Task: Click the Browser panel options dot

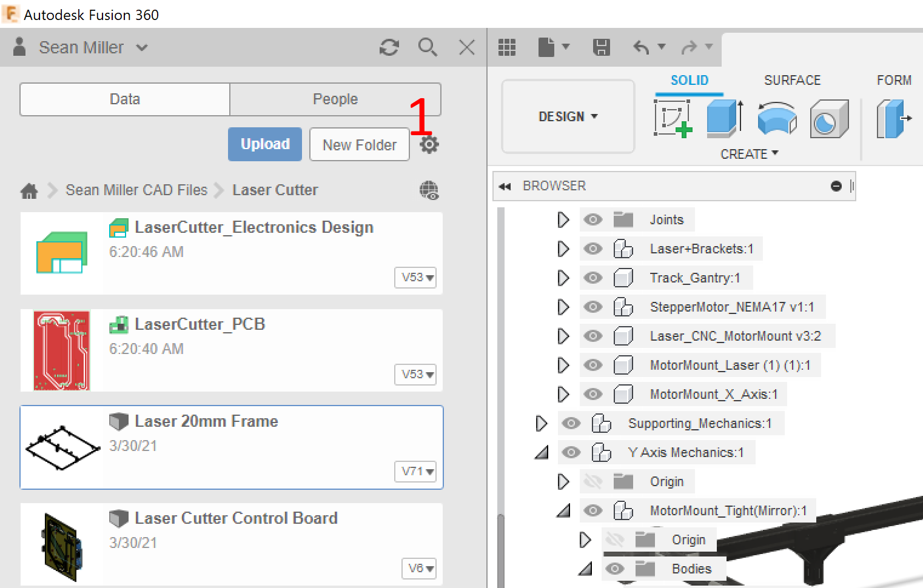Action: click(836, 186)
